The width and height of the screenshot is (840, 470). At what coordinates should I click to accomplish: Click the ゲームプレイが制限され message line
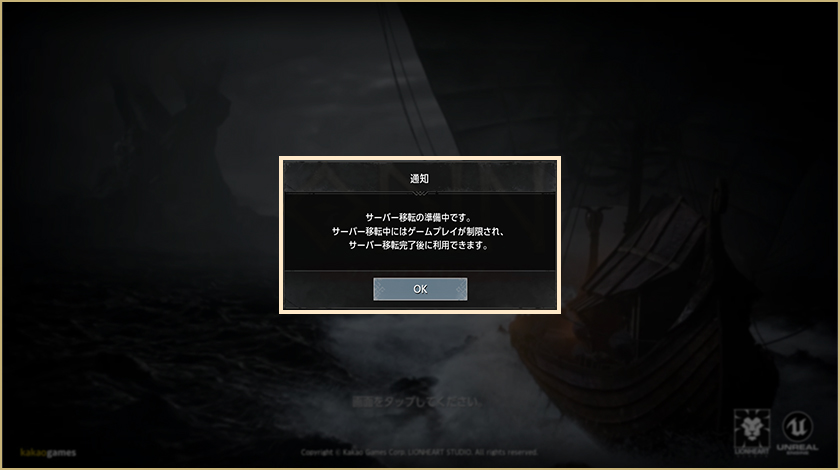pos(419,232)
